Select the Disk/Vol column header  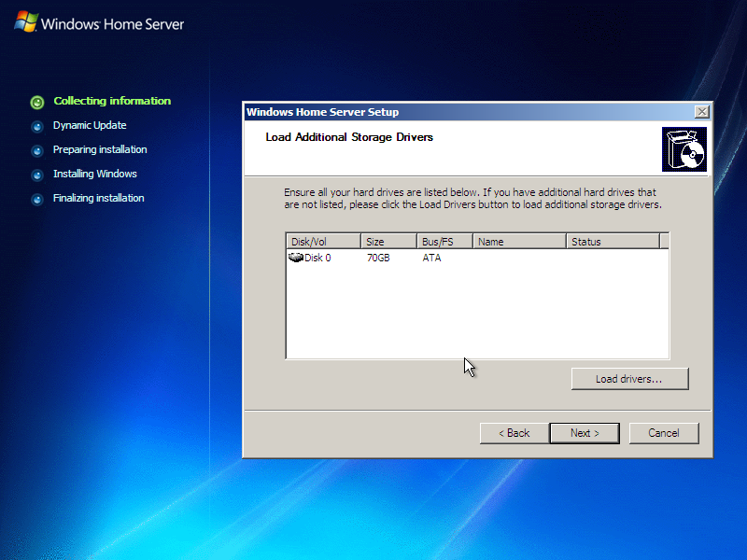[x=322, y=240]
